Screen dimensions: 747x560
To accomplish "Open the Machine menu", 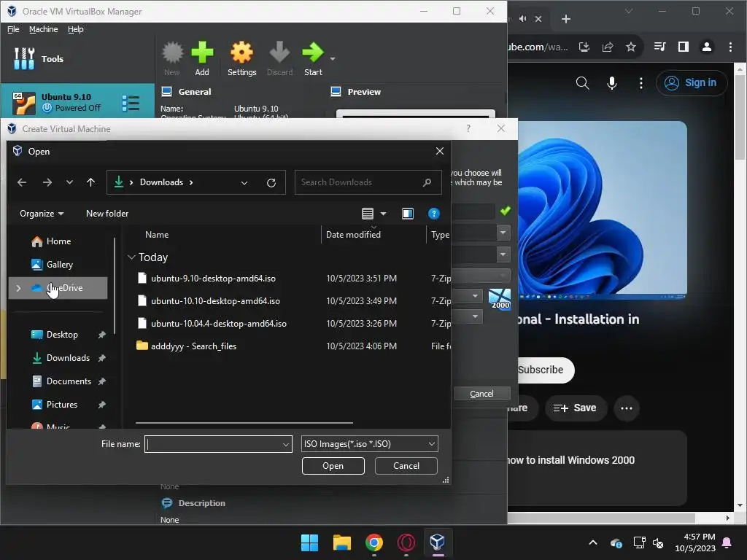I will [43, 29].
